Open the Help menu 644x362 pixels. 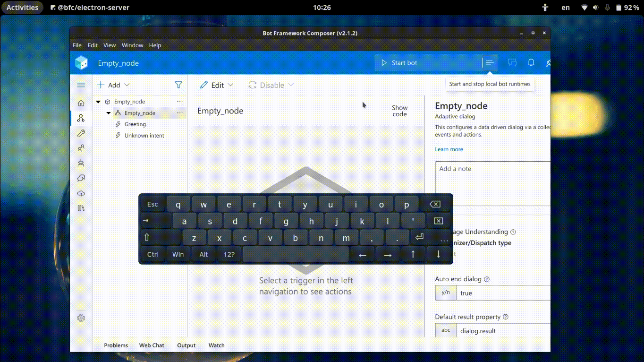coord(155,45)
